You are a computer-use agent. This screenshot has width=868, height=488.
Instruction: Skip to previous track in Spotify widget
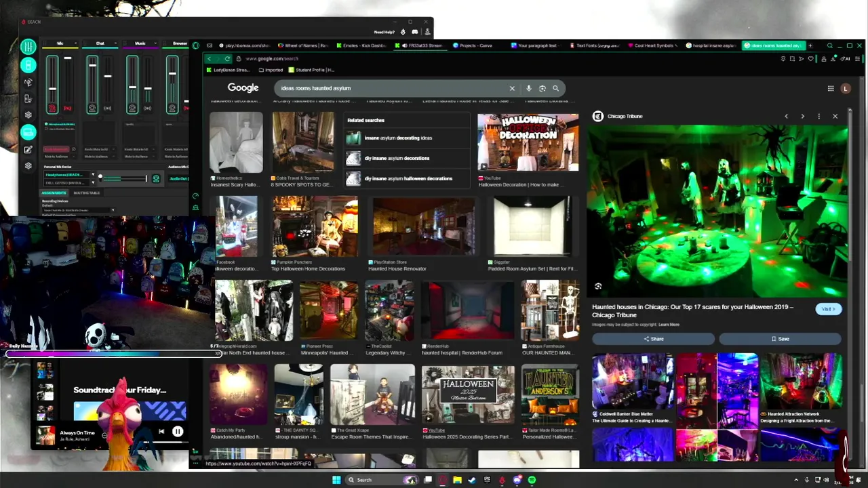coord(161,431)
